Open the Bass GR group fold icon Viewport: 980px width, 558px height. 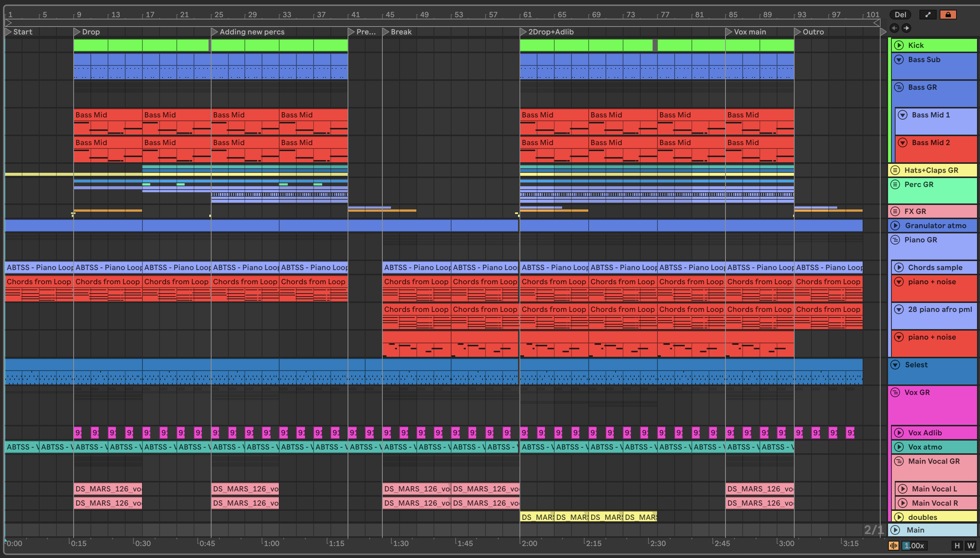coord(899,87)
